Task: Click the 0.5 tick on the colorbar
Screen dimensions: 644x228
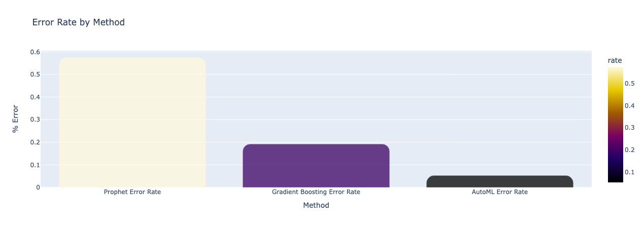Action: coord(630,84)
